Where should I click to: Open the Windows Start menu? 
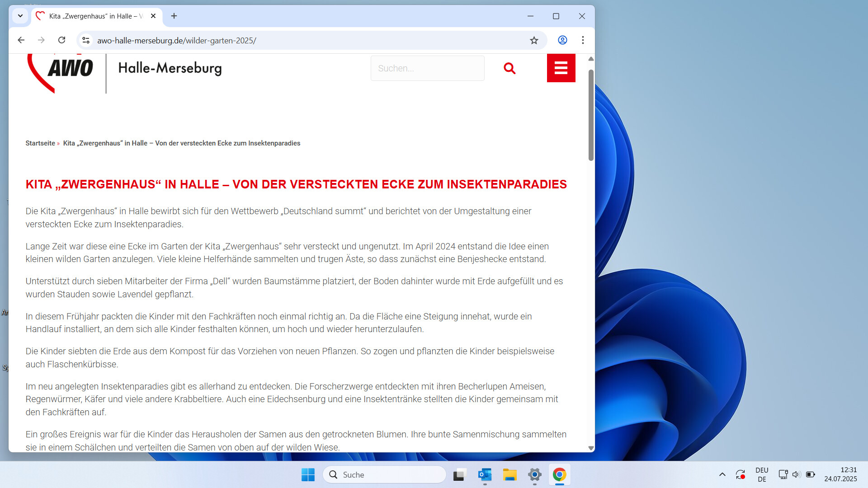(308, 474)
